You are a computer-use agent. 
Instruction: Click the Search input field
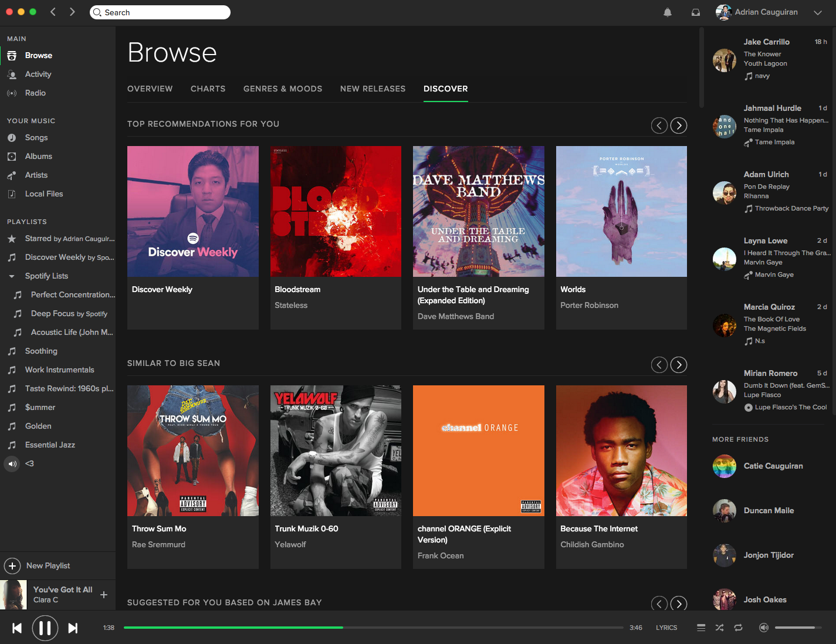coord(160,12)
